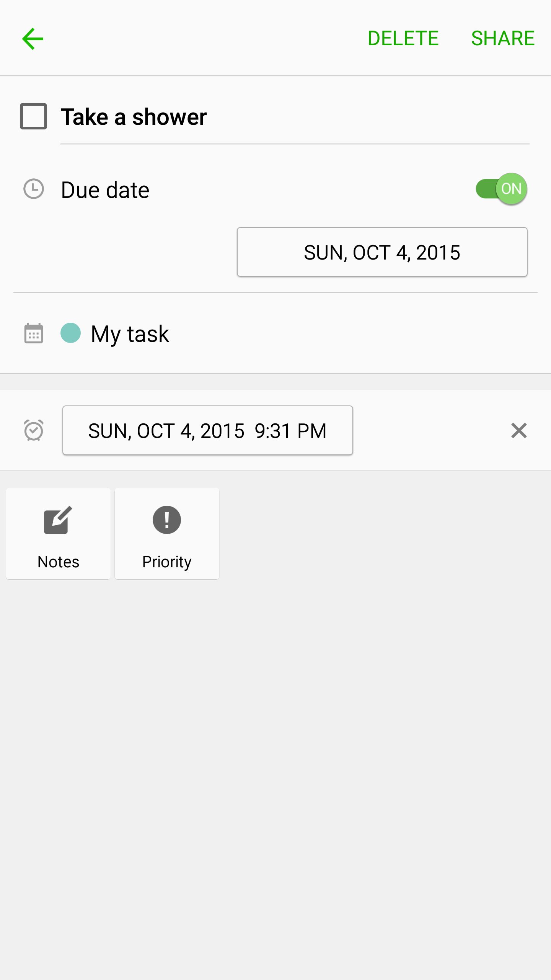Click the alarm reminder clock icon

pos(34,430)
